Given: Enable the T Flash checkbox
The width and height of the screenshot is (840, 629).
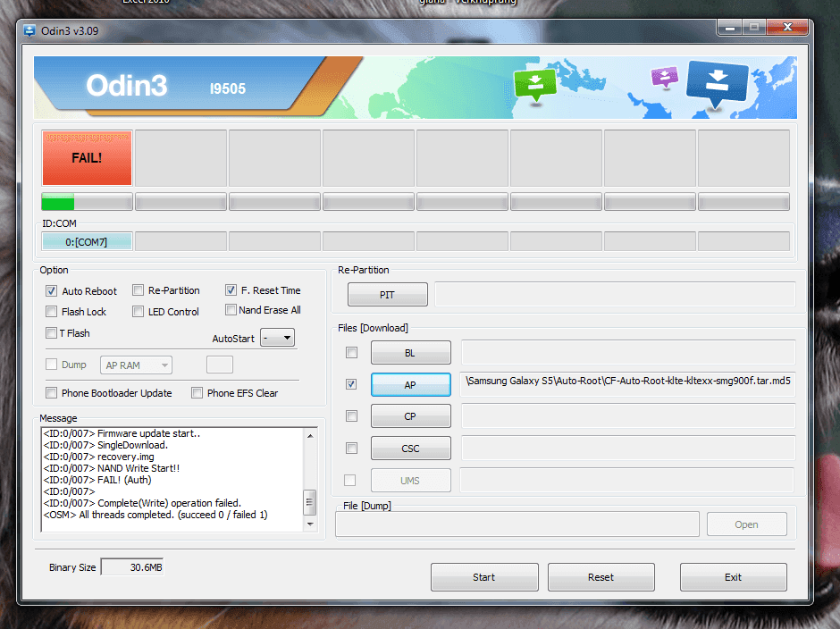Looking at the screenshot, I should click(x=52, y=333).
